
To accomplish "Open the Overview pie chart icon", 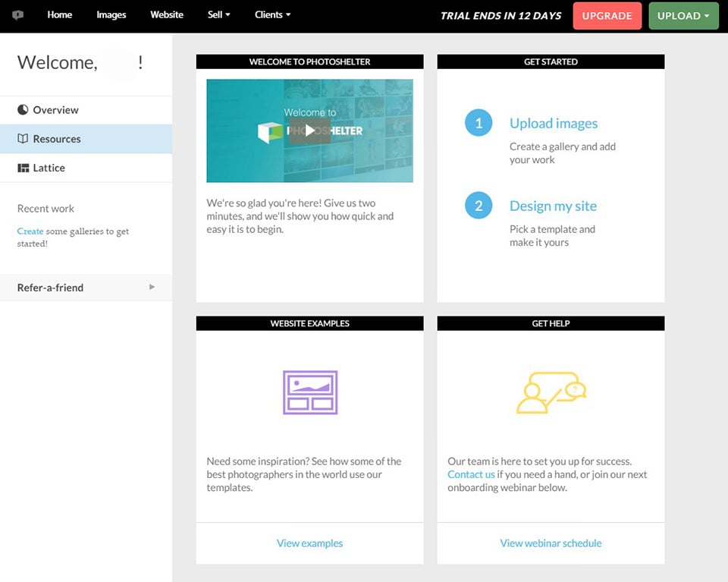I will click(23, 109).
